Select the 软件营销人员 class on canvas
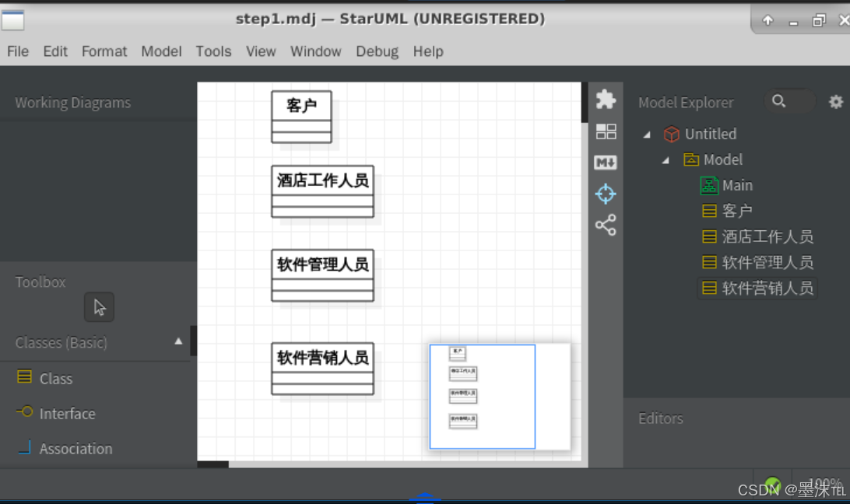 pyautogui.click(x=322, y=369)
